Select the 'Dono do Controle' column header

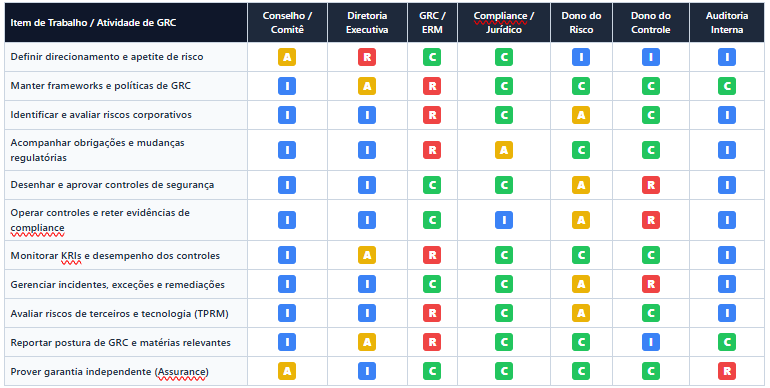[x=651, y=23]
